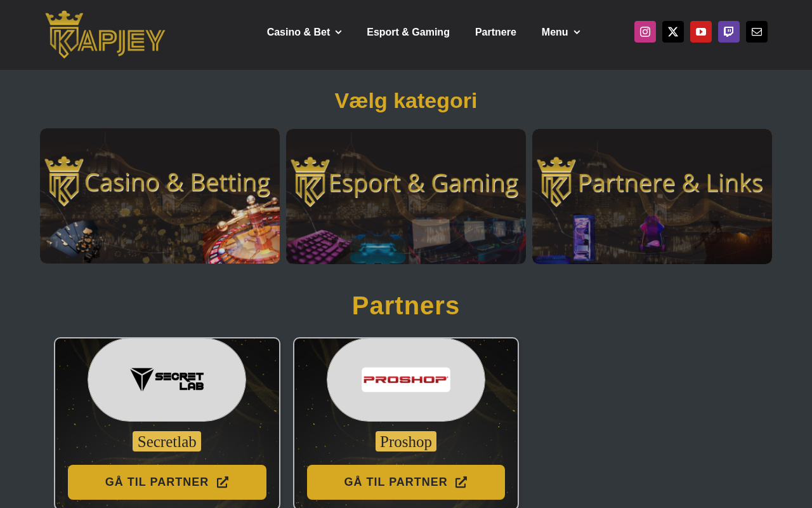This screenshot has width=812, height=508.
Task: Click the email envelope icon
Action: click(757, 32)
